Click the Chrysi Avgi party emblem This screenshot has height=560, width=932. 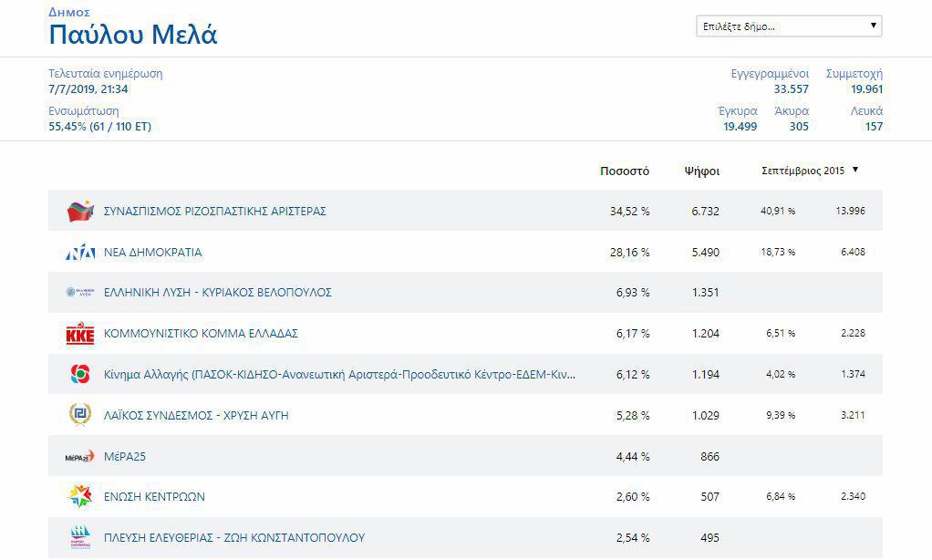click(80, 415)
